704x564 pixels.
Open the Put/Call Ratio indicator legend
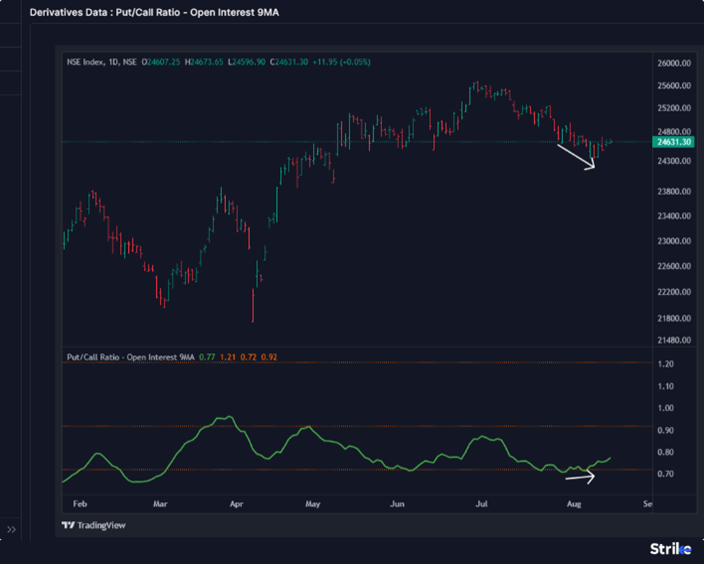coord(130,356)
